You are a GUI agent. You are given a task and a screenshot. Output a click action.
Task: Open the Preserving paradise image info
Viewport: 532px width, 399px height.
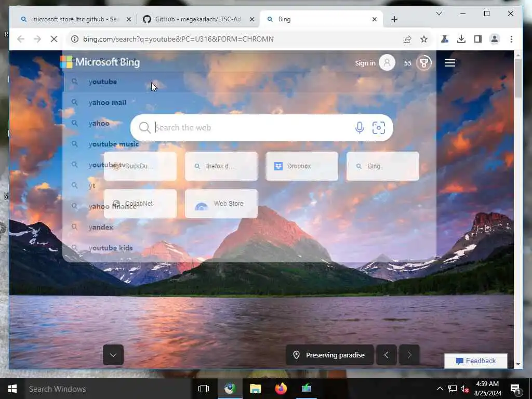tap(330, 355)
